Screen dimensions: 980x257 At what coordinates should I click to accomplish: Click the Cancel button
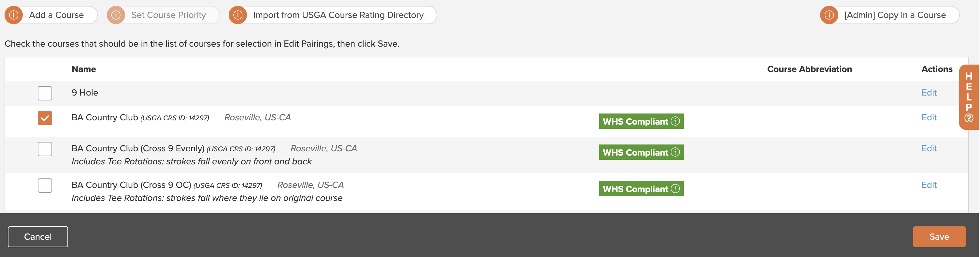(x=38, y=237)
